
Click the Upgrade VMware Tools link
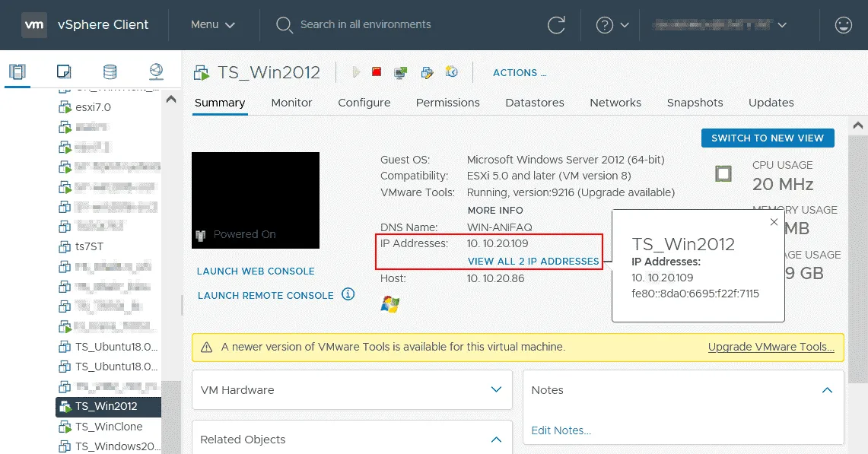point(771,347)
